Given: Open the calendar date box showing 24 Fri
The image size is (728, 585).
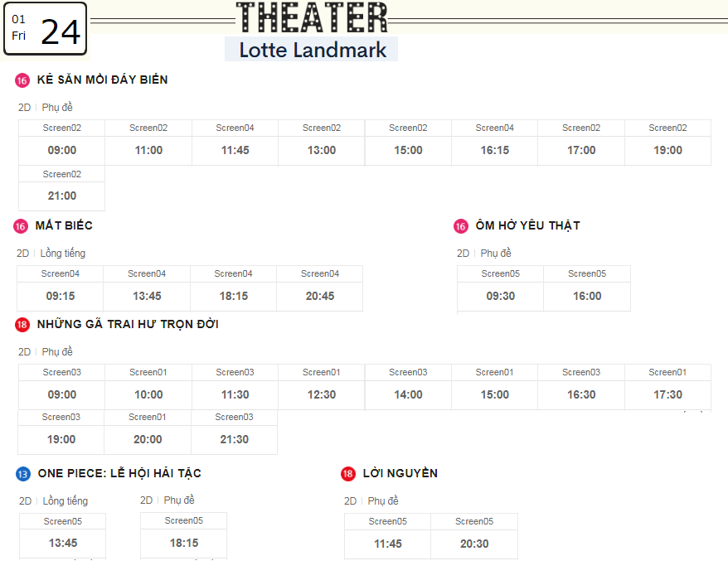Looking at the screenshot, I should coord(45,29).
